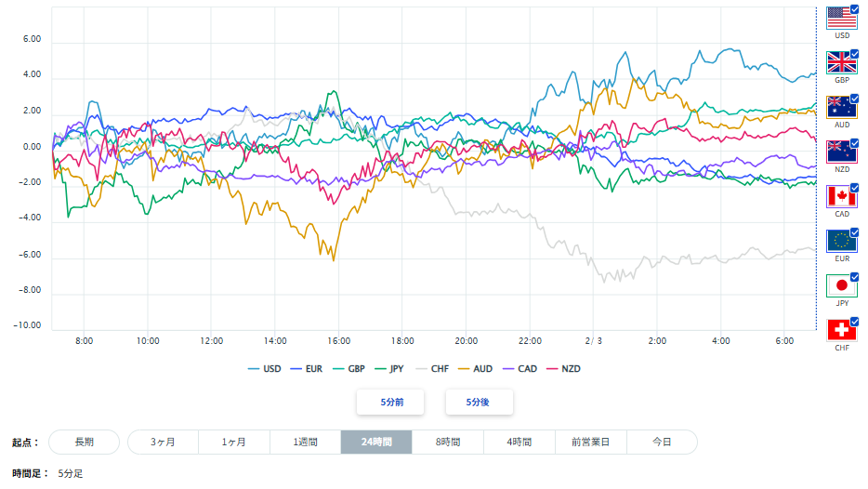
Task: Uncheck the GBP currency checkbox
Action: (x=854, y=54)
